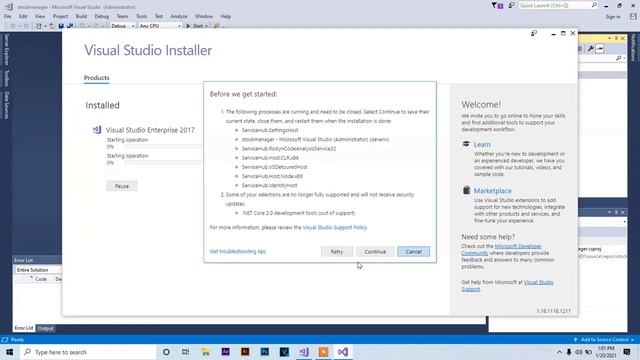Open the Window menu in Visual Studio
This screenshot has height=360, width=640.
tap(204, 16)
